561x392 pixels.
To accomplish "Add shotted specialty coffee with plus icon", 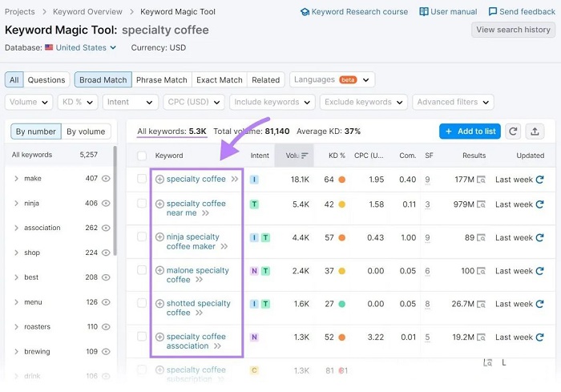I will click(160, 304).
